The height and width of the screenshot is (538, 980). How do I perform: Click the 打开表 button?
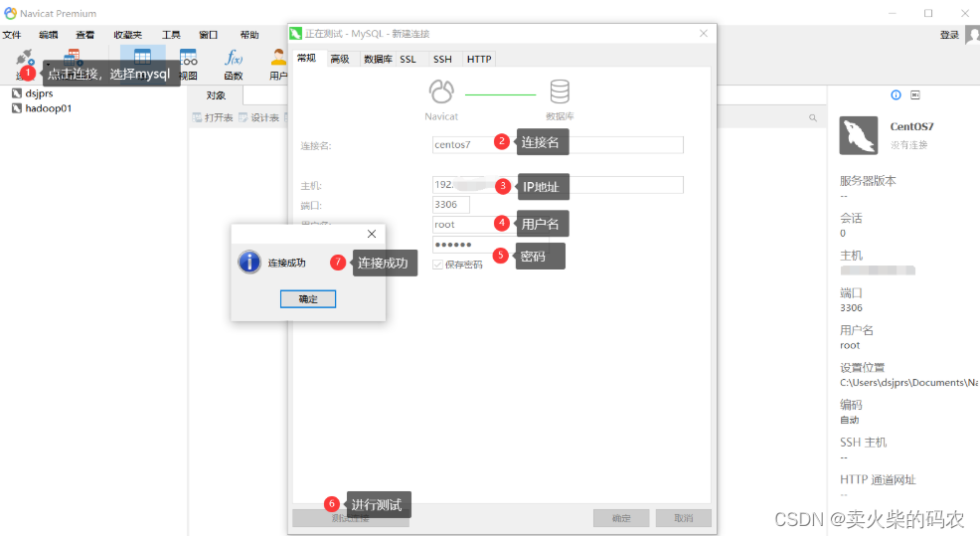tap(213, 117)
